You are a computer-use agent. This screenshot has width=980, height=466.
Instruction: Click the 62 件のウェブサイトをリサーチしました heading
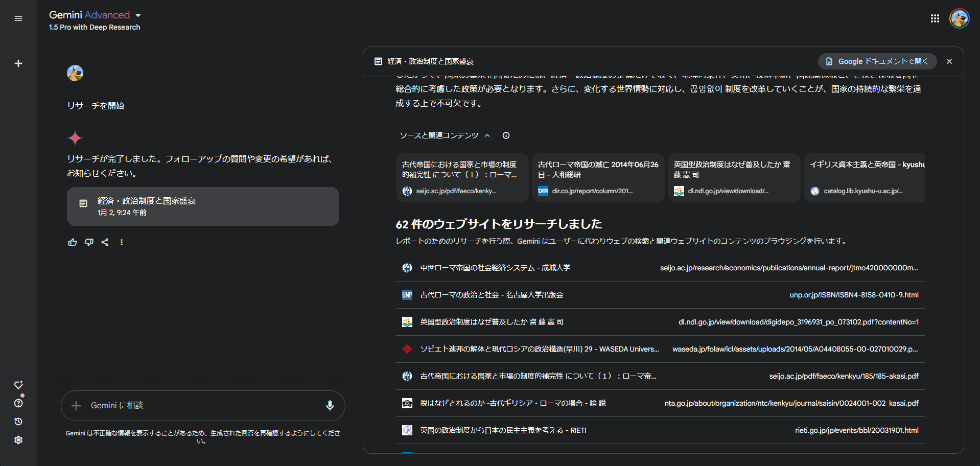(x=499, y=224)
